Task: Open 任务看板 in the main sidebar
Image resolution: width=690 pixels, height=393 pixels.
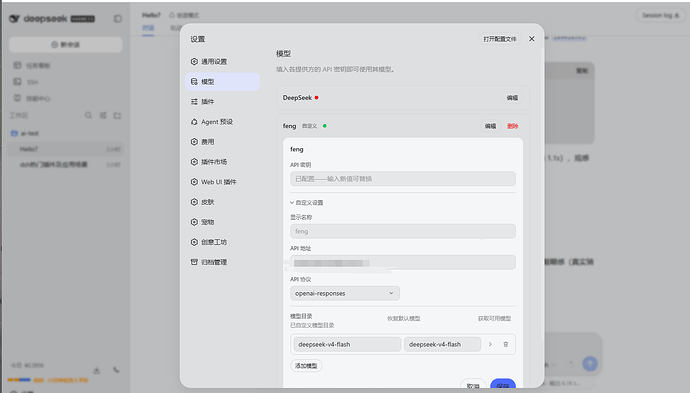Action: tap(66, 66)
